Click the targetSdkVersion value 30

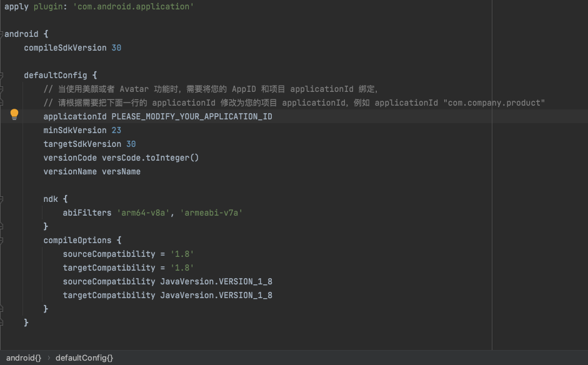131,144
